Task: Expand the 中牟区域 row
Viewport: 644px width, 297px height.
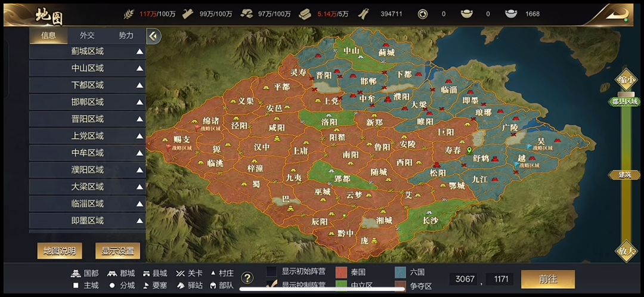Action: coord(88,153)
